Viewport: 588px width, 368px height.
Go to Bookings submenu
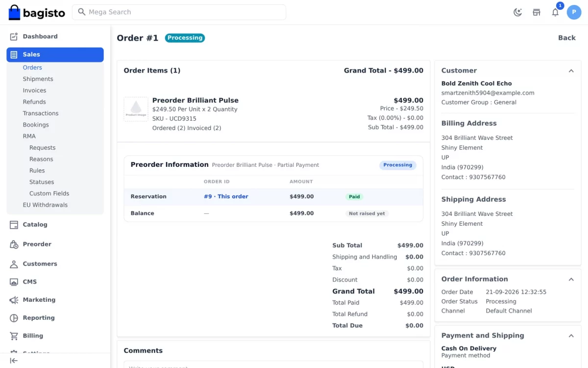[36, 125]
